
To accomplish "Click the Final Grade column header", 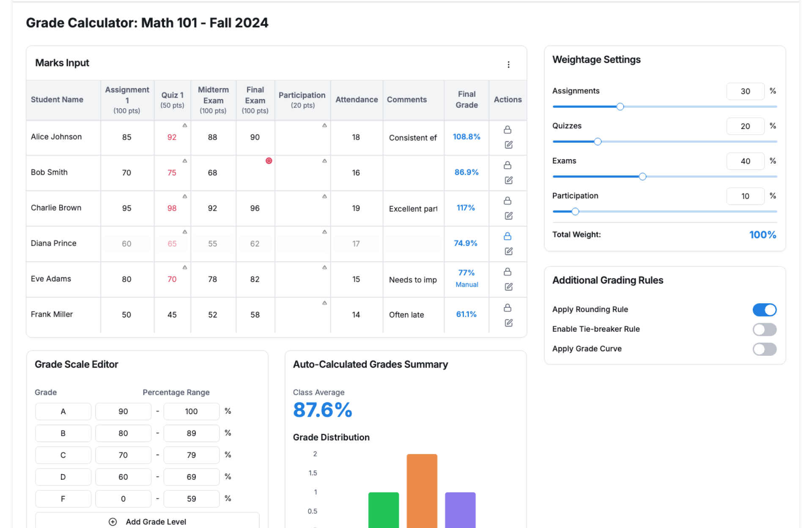I will [466, 100].
